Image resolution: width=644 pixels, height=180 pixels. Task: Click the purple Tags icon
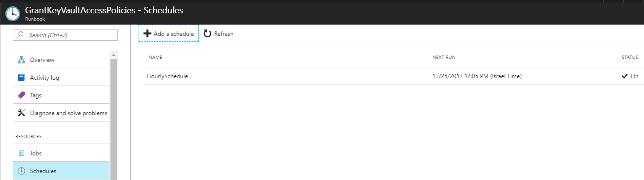(21, 95)
